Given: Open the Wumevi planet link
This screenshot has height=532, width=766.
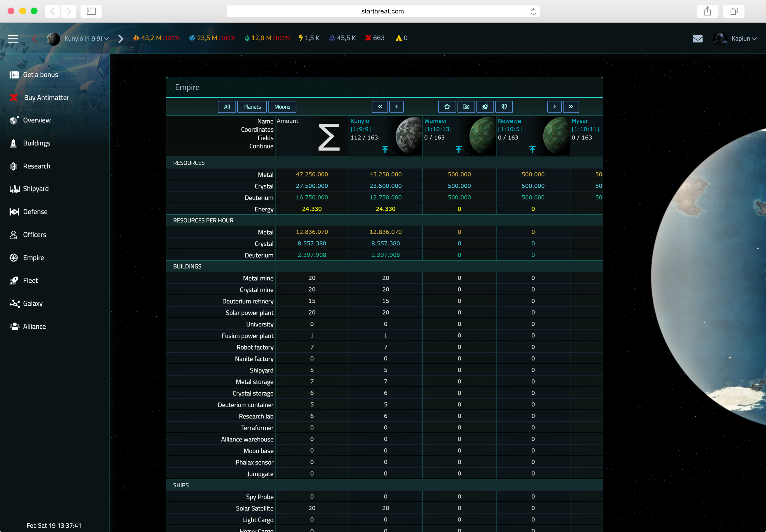Looking at the screenshot, I should click(435, 121).
